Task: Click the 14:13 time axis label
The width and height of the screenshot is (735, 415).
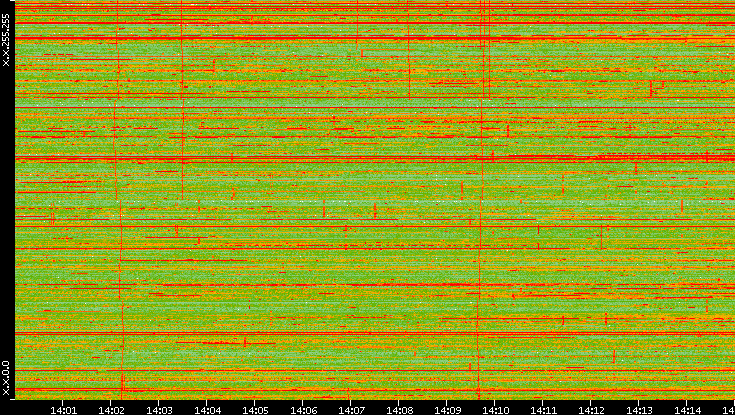Action: pos(639,410)
